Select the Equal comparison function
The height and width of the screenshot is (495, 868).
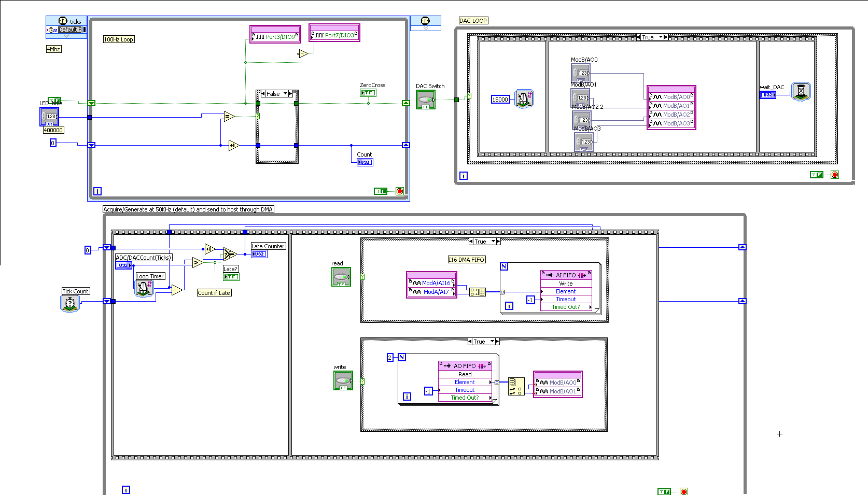(229, 117)
